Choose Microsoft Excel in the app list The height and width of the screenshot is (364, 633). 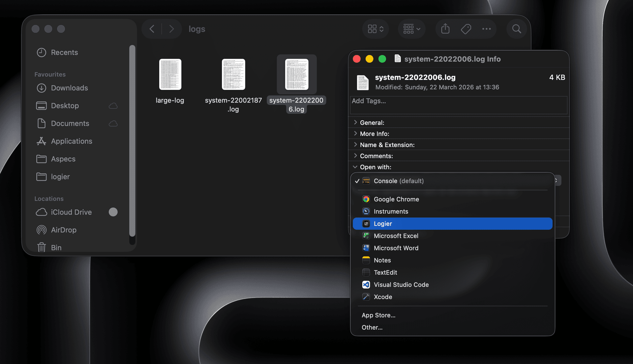coord(452,236)
